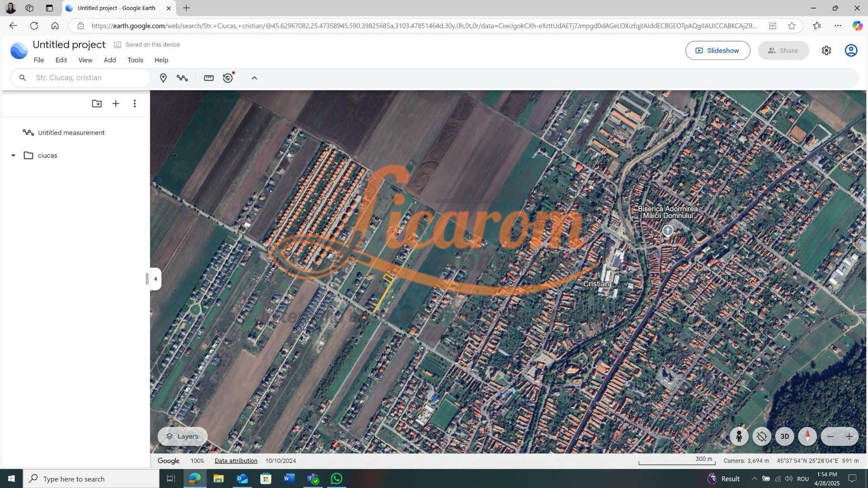
Task: Open the Tools menu
Action: pyautogui.click(x=135, y=60)
